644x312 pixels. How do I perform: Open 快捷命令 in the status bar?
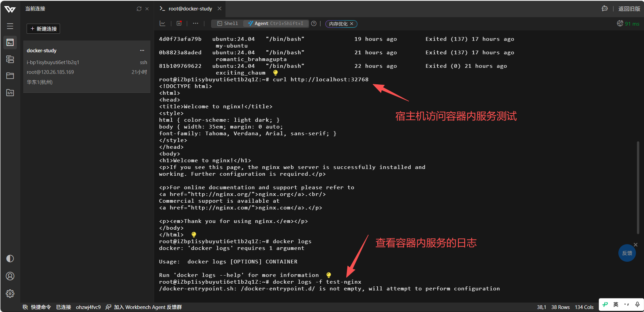(x=37, y=307)
